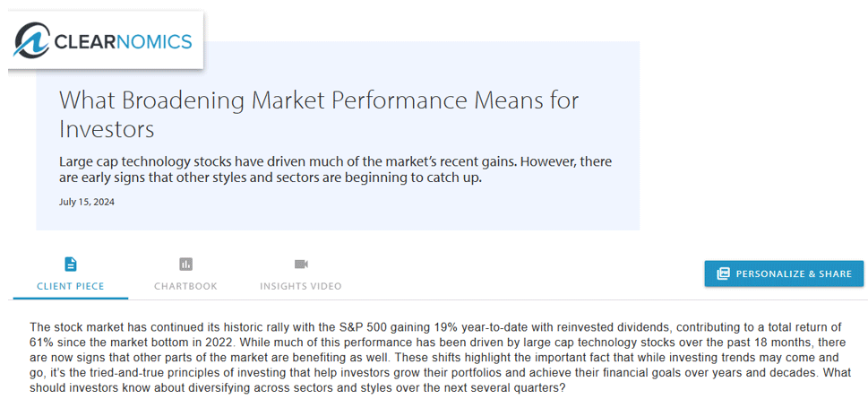Viewport: 868px width, 399px height.
Task: Click the PERSONALIZE & SHARE button text
Action: coord(794,273)
